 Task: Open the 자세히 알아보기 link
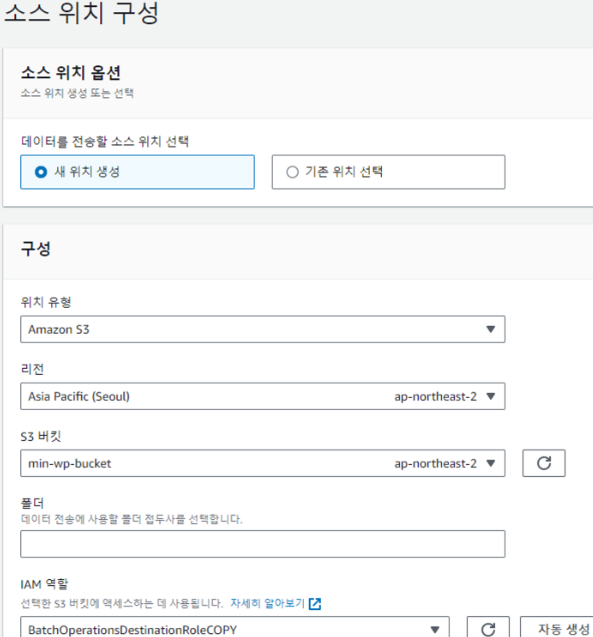tap(267, 603)
